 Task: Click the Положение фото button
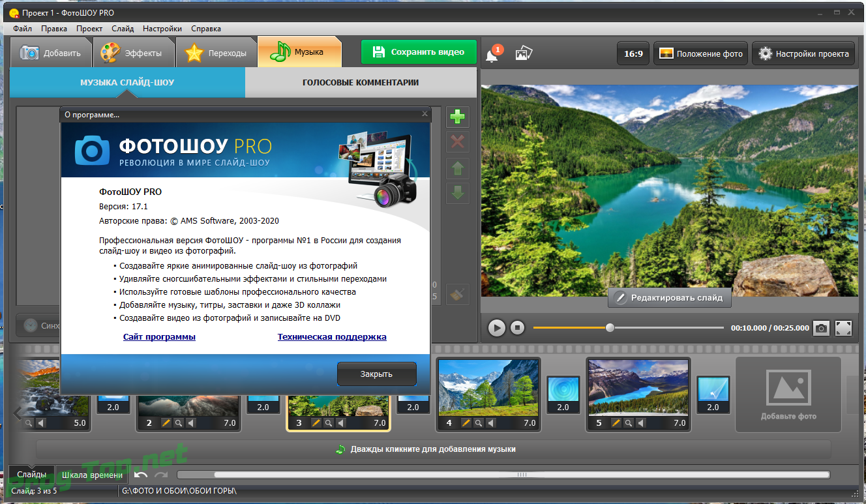coord(701,54)
